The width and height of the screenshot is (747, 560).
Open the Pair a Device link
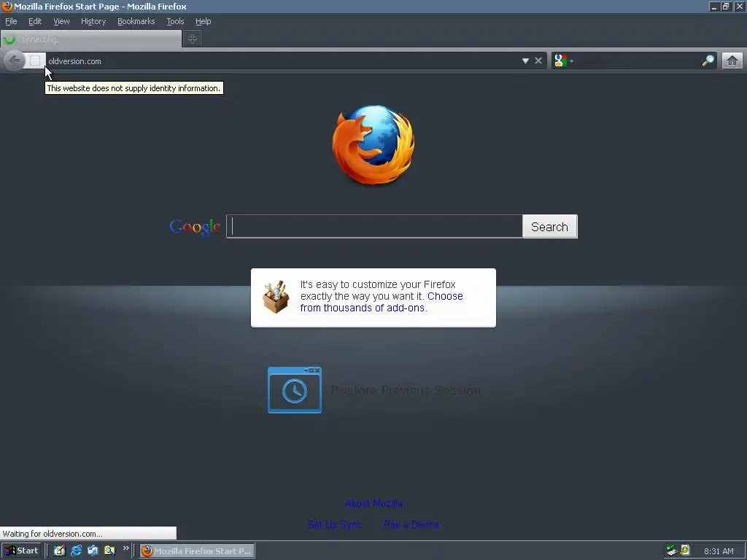[x=411, y=524]
